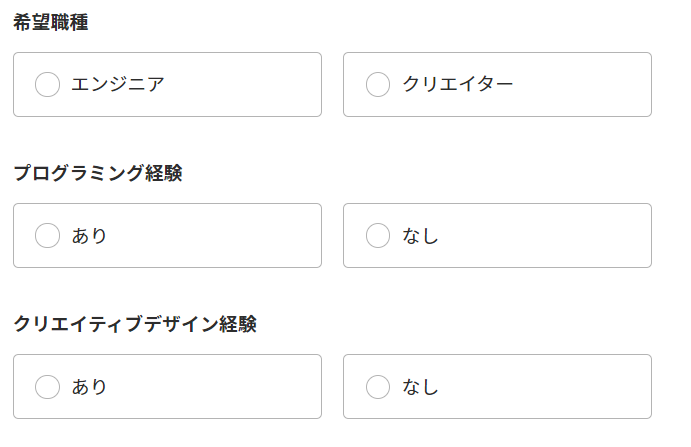Pick あり radio circle under クリエイティブデザイン経験
The image size is (691, 447).
coord(47,386)
